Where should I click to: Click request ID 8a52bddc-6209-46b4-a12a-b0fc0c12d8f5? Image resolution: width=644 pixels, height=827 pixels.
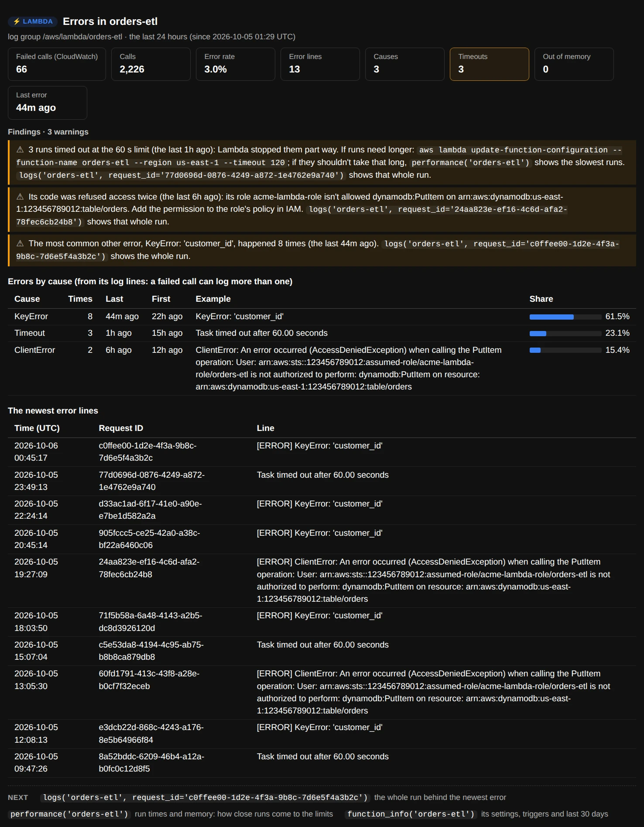[x=151, y=763]
